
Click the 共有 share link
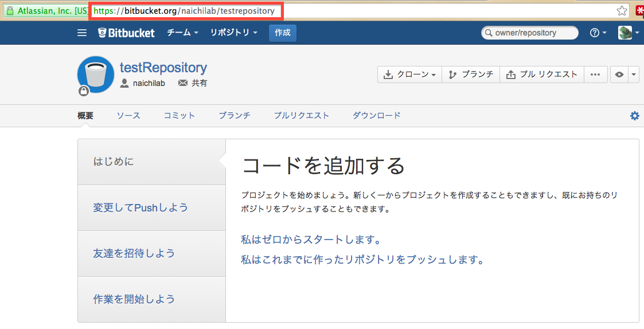point(193,83)
